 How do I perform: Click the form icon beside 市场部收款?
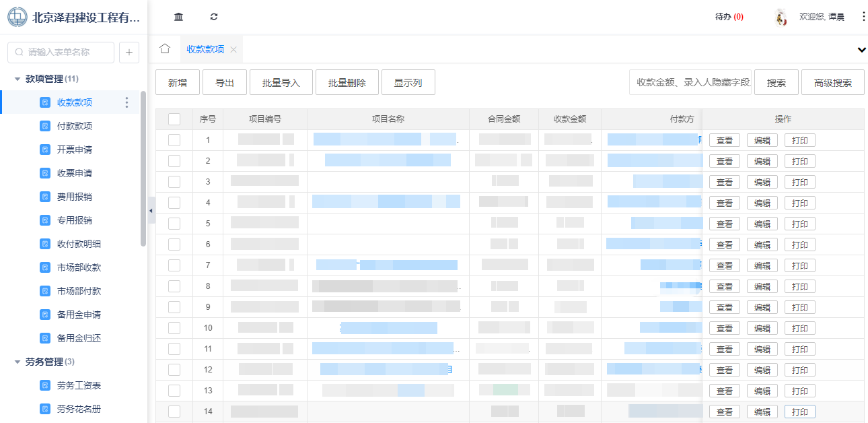45,267
